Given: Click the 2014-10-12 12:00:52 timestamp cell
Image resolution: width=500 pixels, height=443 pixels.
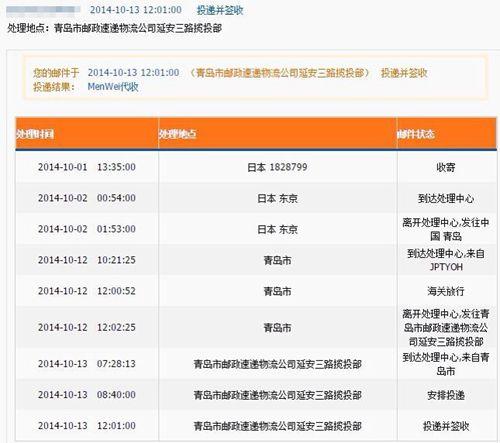Looking at the screenshot, I should [87, 291].
